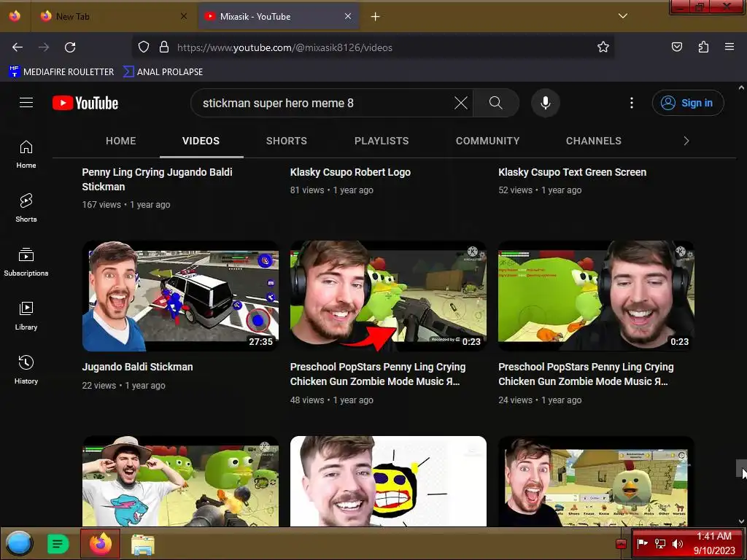Play the 24 views Chicken Gun thumbnail

[x=596, y=296]
